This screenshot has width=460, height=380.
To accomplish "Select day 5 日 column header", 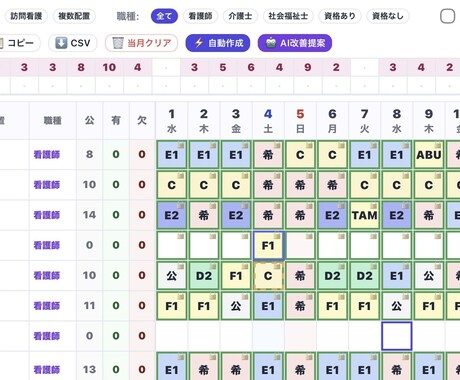I will pos(300,121).
